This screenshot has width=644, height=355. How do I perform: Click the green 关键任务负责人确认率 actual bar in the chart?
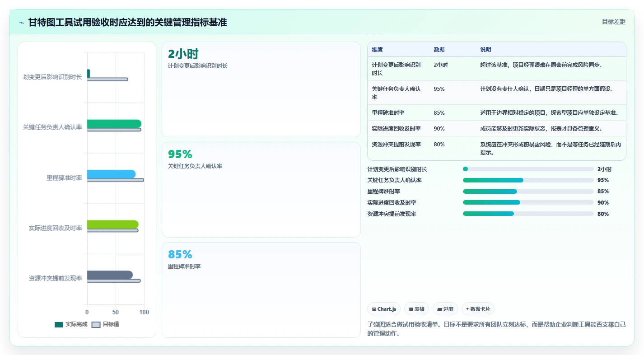114,124
